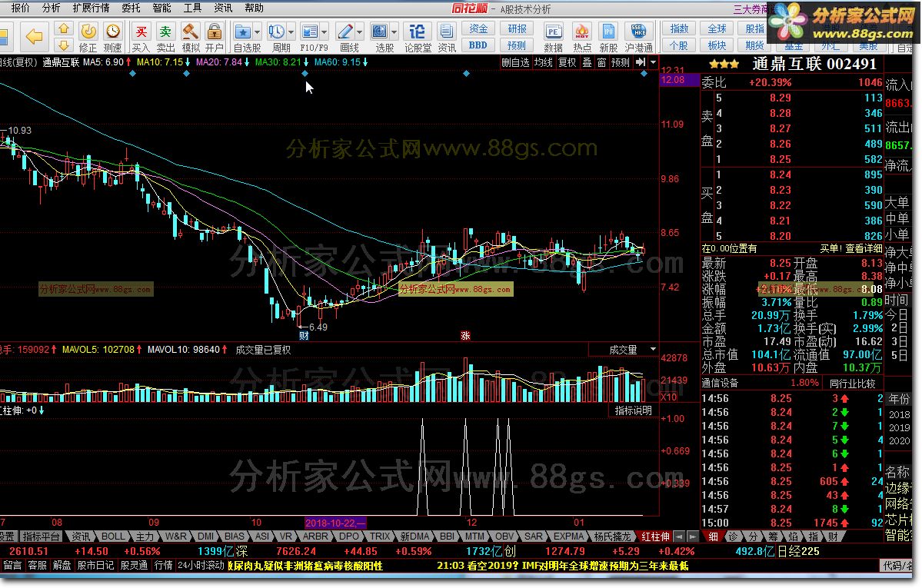
Task: Expand the F10/F9 dropdown arrow
Action: coord(324,32)
